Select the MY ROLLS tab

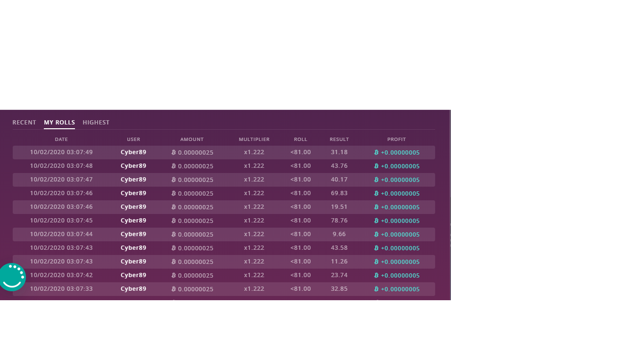pos(59,122)
